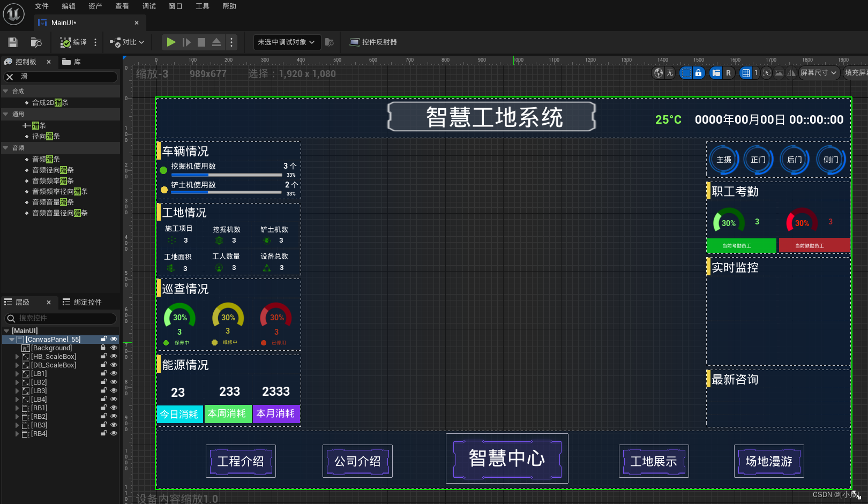Click the 搜索控件 hierarchy search field
Viewport: 868px width, 504px height.
(61, 318)
